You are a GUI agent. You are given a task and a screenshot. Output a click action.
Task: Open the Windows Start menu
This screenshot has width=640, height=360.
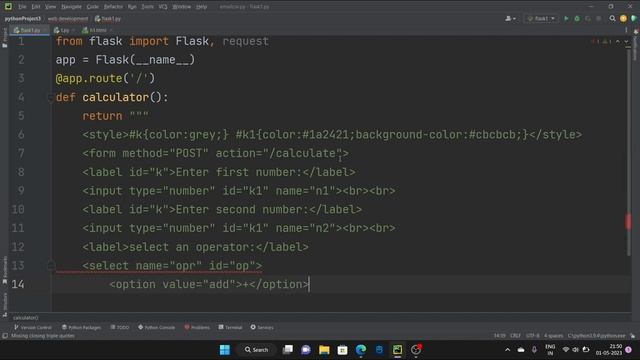tap(225, 350)
